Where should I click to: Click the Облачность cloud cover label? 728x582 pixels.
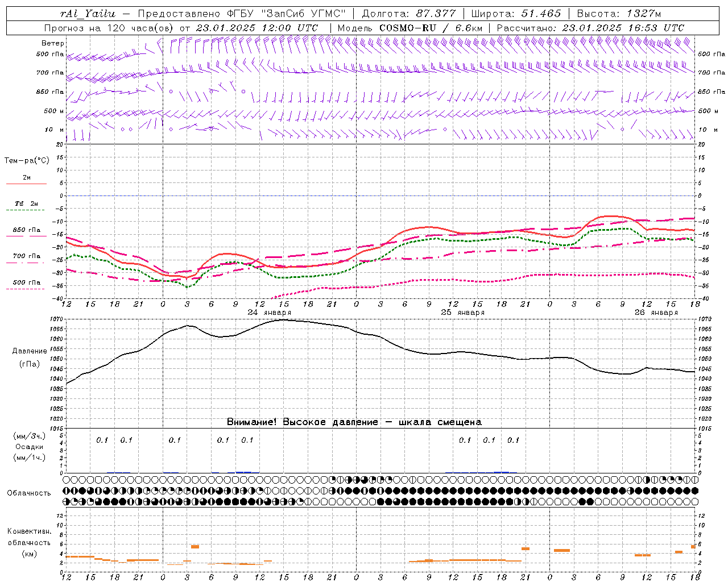(29, 493)
